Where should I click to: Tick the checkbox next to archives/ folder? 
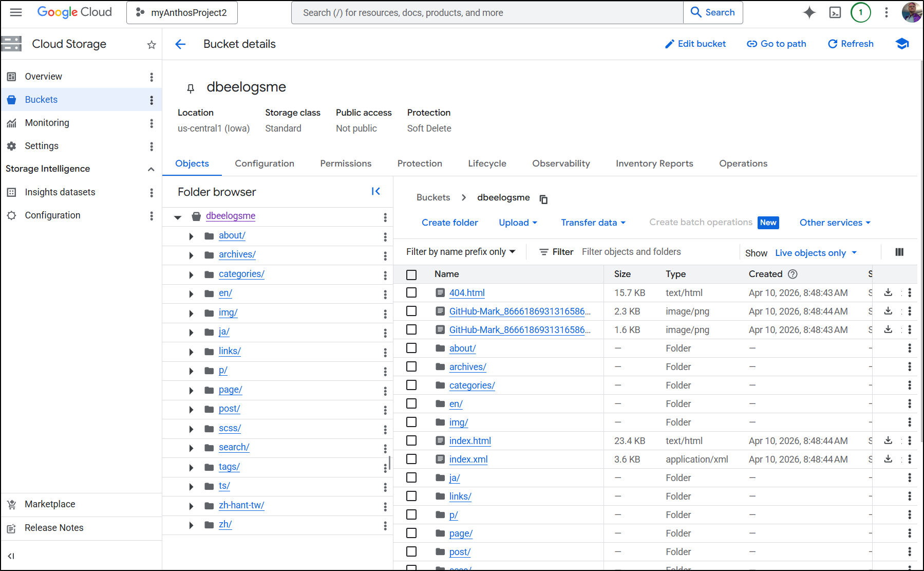(411, 366)
